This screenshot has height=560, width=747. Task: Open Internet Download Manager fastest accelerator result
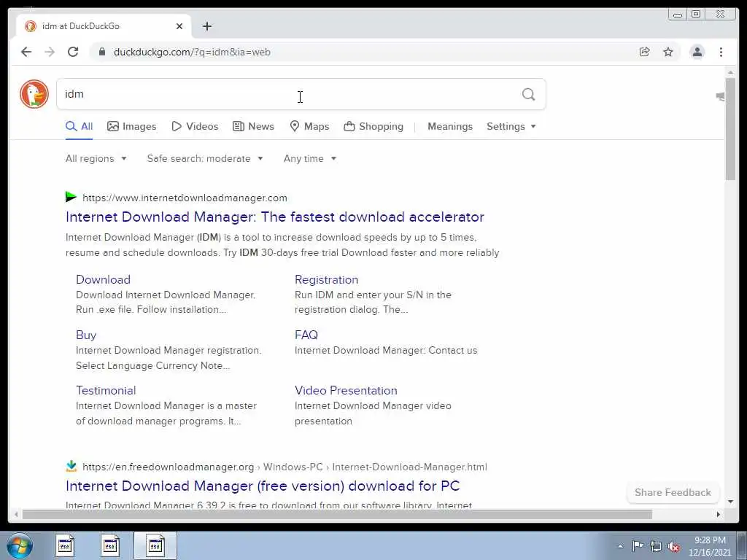click(x=275, y=217)
